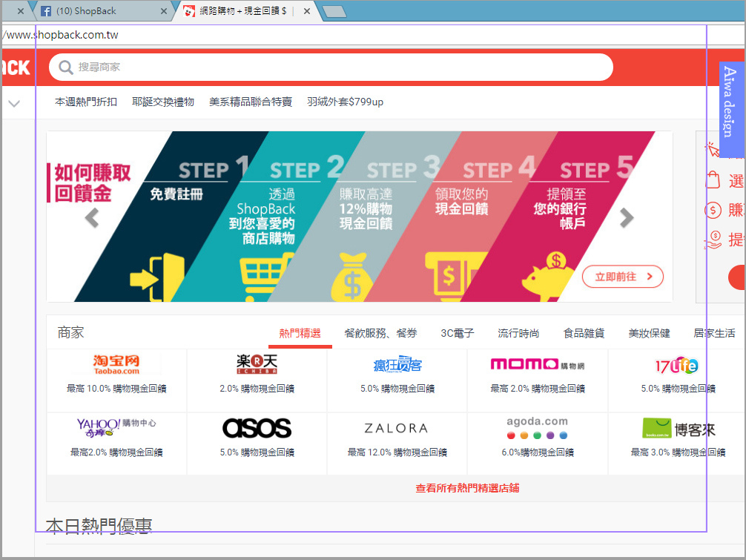Open 耶誕交換禮物 link
This screenshot has height=560, width=746.
162,102
